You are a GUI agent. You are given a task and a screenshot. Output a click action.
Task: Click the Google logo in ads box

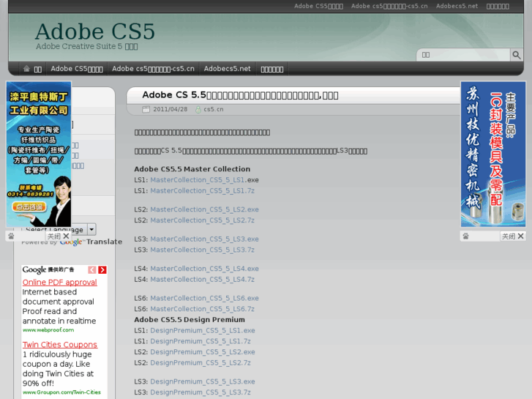(x=34, y=270)
